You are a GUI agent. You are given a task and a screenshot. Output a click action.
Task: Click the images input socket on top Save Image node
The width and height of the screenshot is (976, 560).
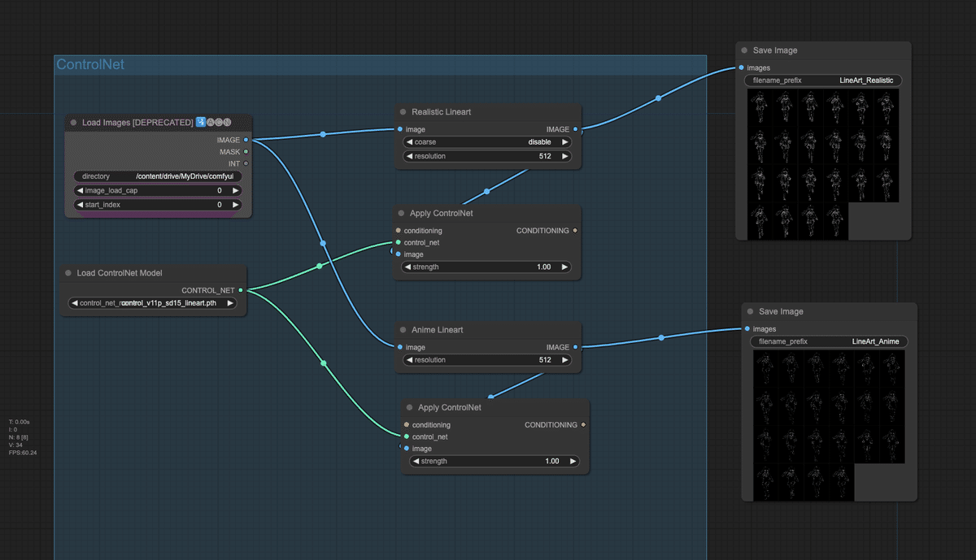[x=740, y=67]
